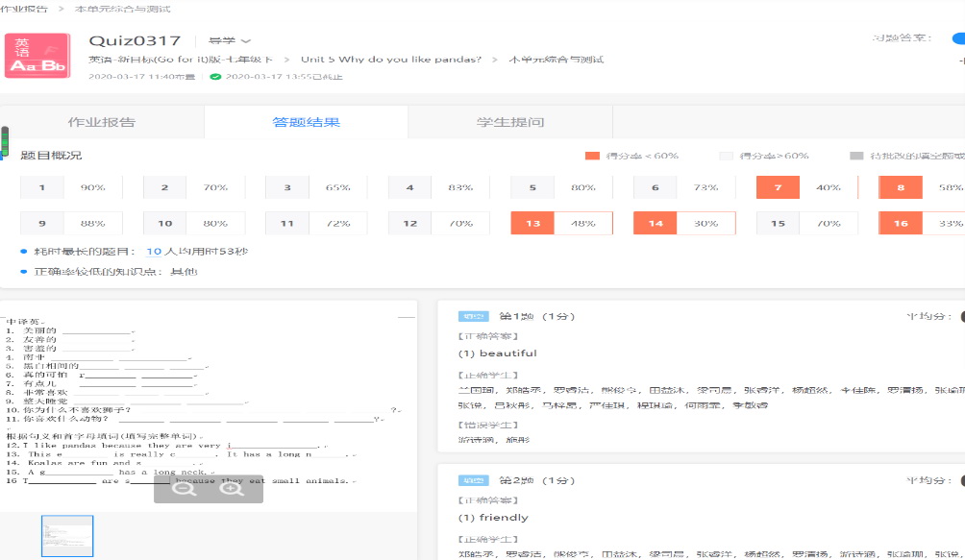Select question 13 with 48% score
Viewport: 965px width, 560px height.
point(532,224)
